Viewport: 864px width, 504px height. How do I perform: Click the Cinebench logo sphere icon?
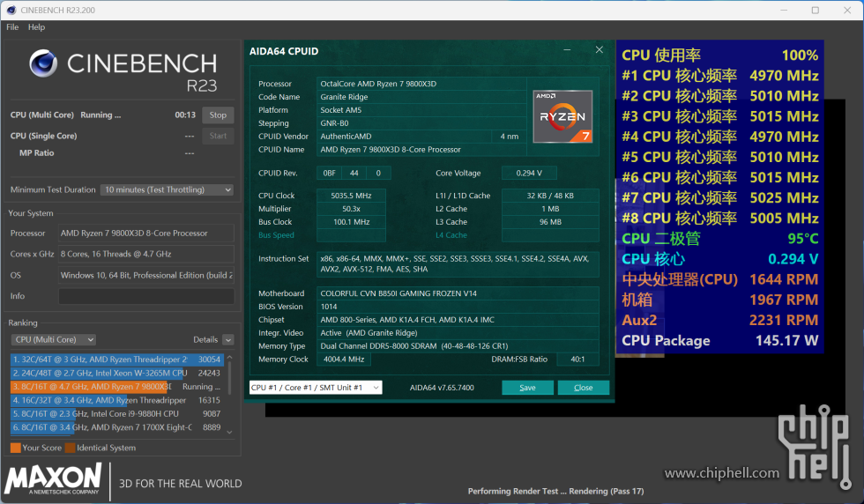coord(43,63)
